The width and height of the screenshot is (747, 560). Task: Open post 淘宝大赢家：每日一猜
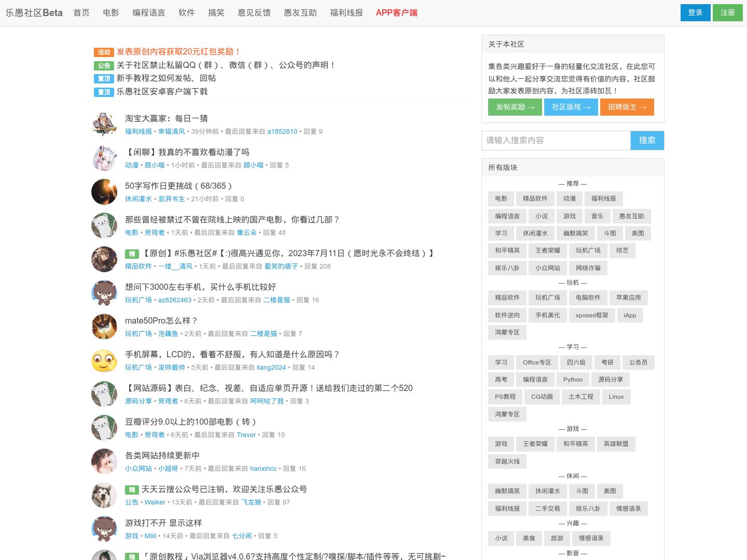pos(167,119)
